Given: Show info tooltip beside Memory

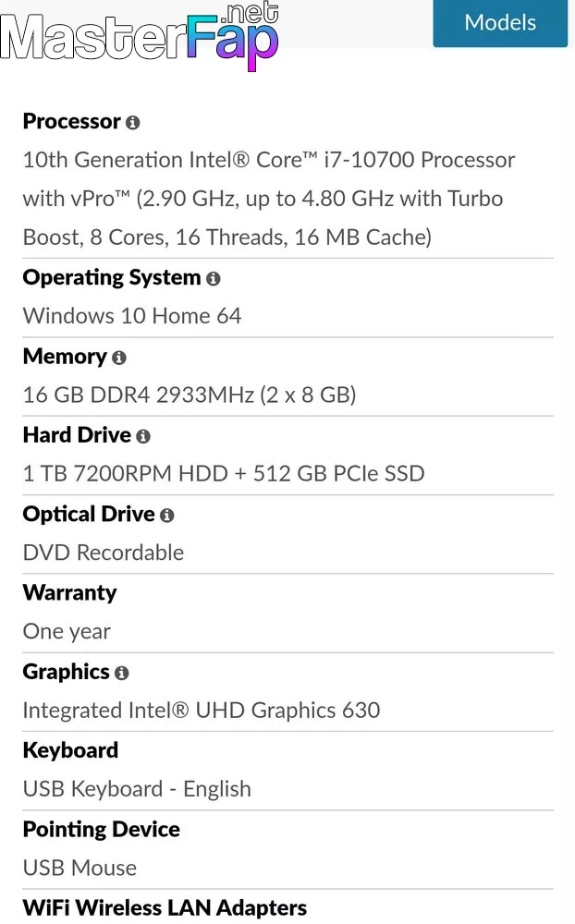Looking at the screenshot, I should [119, 358].
